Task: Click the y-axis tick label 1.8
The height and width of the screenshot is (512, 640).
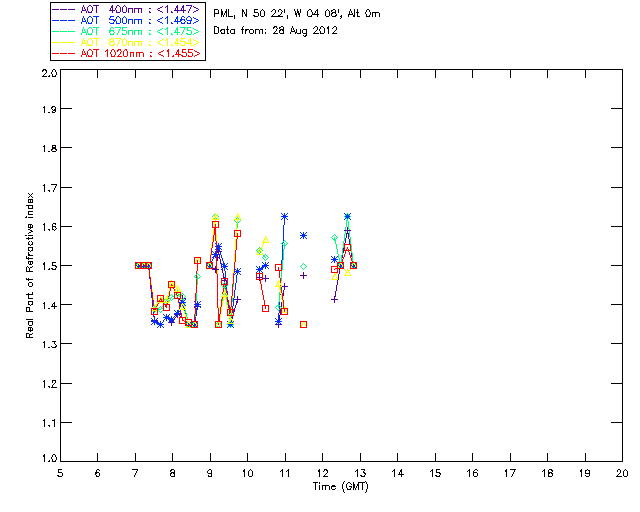Action: coord(49,148)
